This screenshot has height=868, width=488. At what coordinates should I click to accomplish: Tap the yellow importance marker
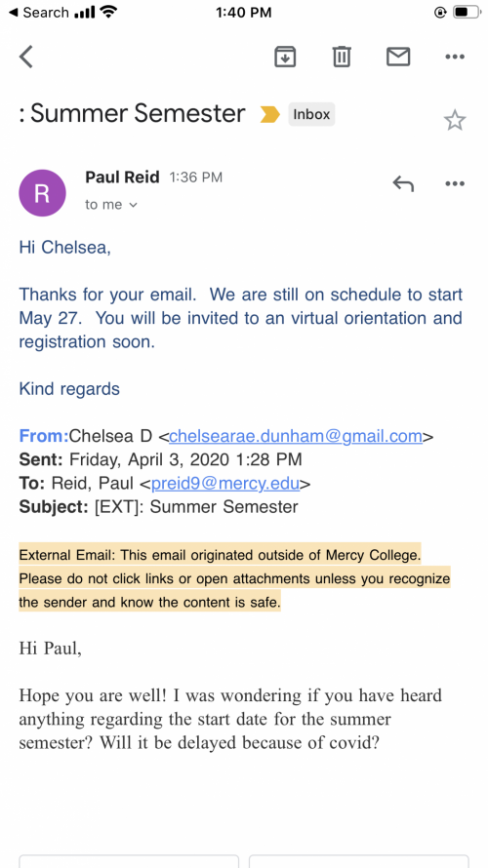269,114
